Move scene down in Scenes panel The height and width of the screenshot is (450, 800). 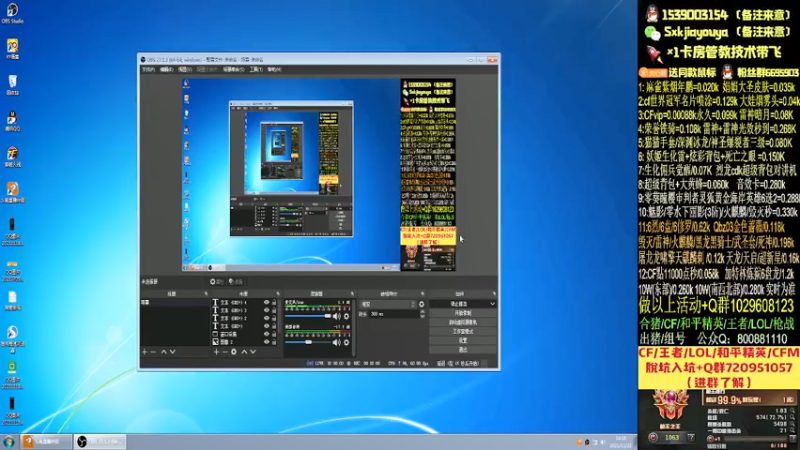pyautogui.click(x=173, y=352)
